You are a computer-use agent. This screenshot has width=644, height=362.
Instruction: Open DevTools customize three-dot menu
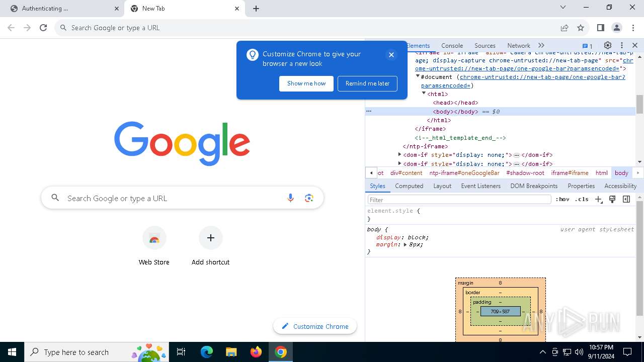pyautogui.click(x=622, y=45)
